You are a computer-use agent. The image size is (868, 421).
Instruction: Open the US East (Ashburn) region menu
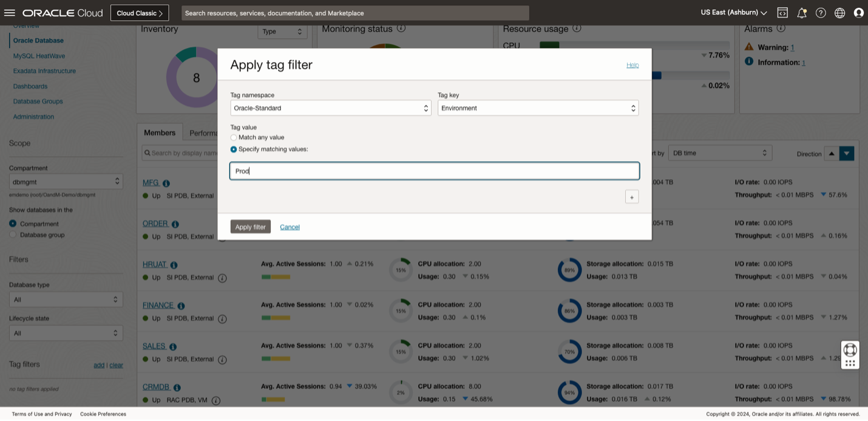point(734,13)
